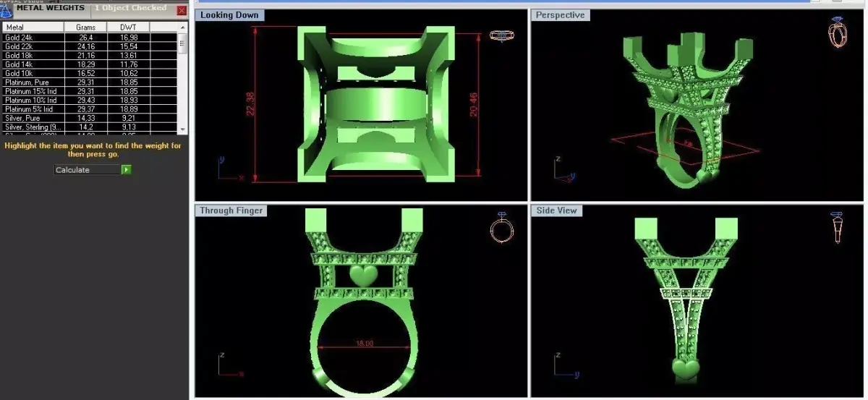Click the 29,43 grams value
Image resolution: width=868 pixels, height=400 pixels.
86,101
